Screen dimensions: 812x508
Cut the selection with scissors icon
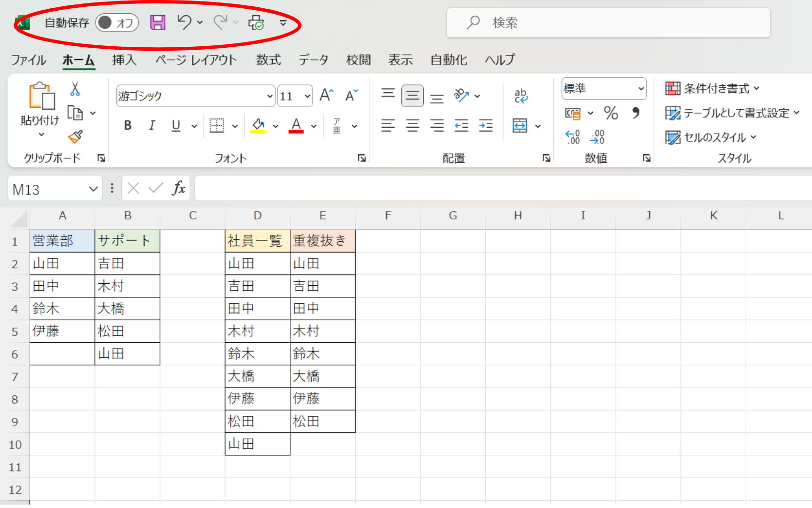pyautogui.click(x=75, y=89)
